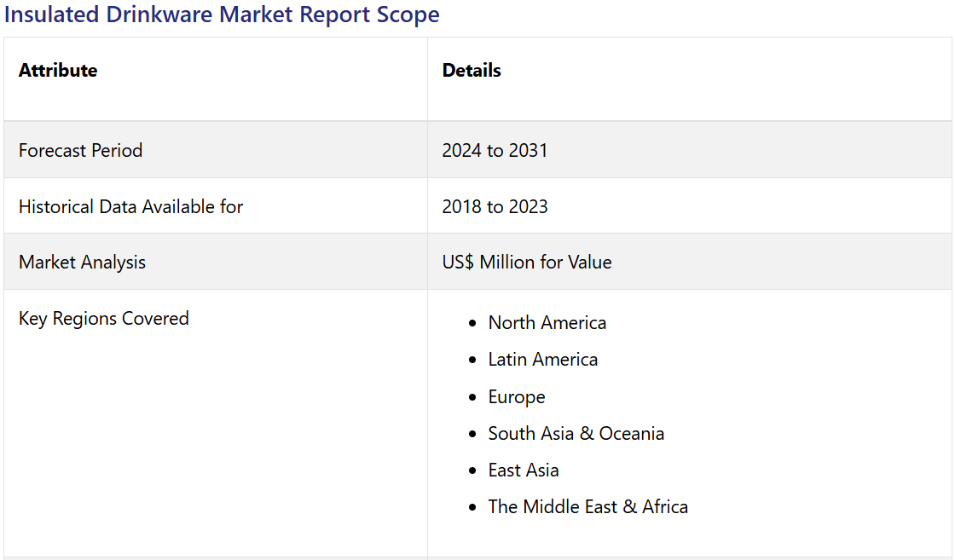Screen dimensions: 955x560
Task: Click the bullet point beside Europe
Action: coord(473,398)
